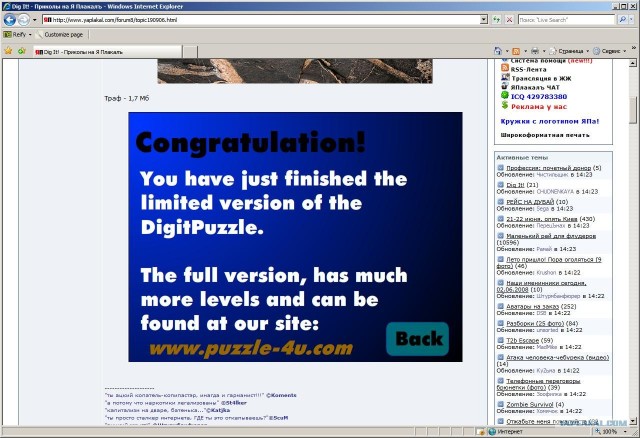Open topic Наши именинники сегодня
This screenshot has width=640, height=438.
pyautogui.click(x=541, y=286)
